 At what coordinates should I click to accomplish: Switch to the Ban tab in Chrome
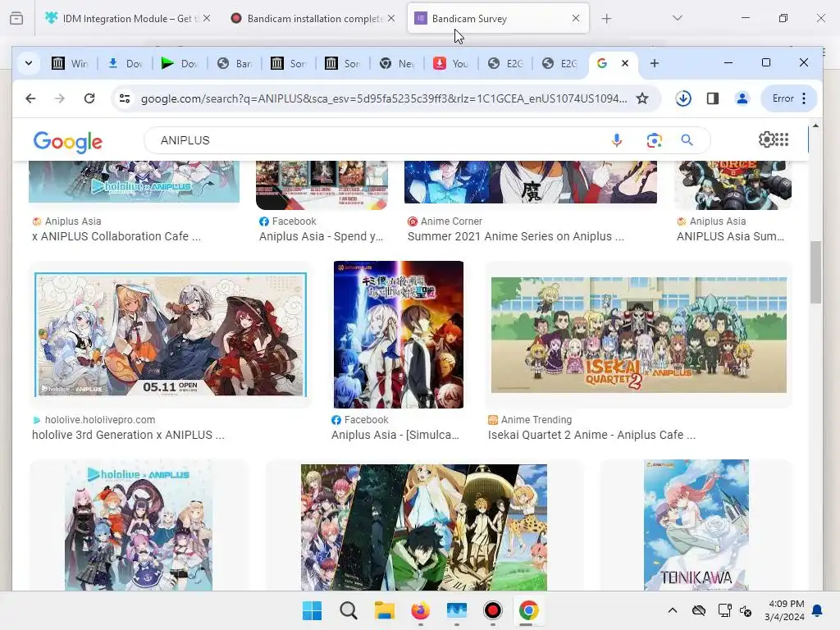[x=235, y=64]
